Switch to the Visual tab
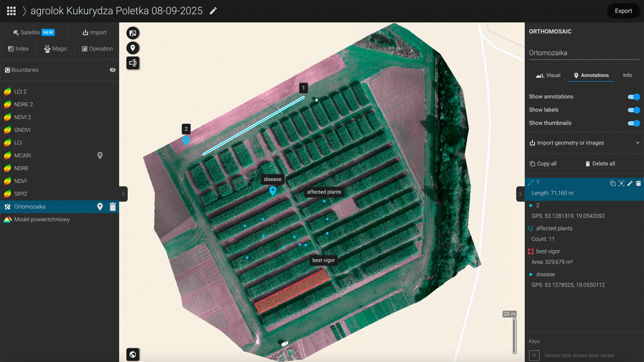 pos(548,75)
